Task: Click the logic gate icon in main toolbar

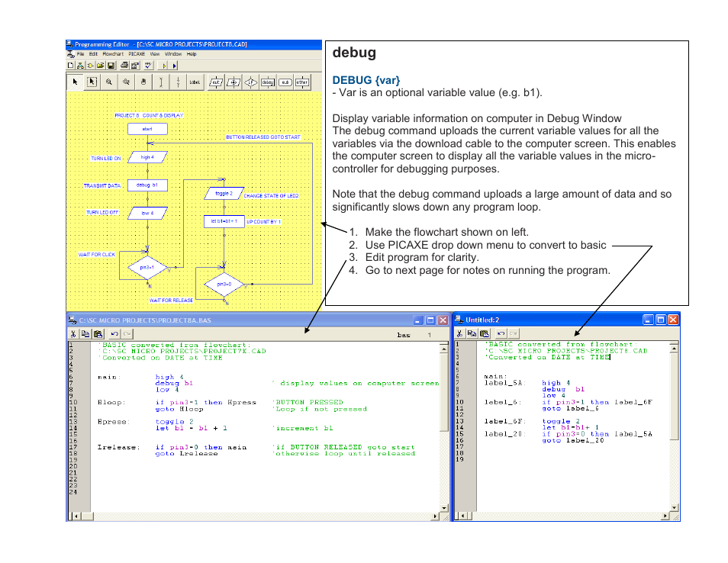Action: click(x=90, y=66)
